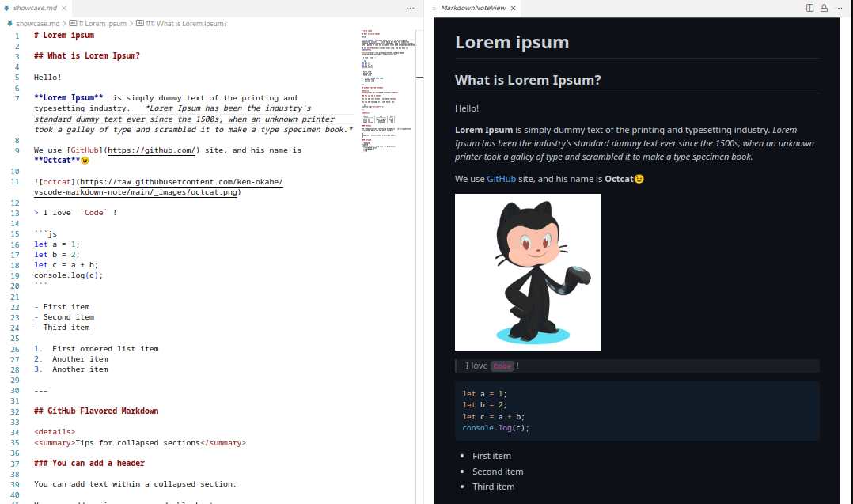853x504 pixels.
Task: Open More Actions in the left editor group
Action: pos(410,8)
